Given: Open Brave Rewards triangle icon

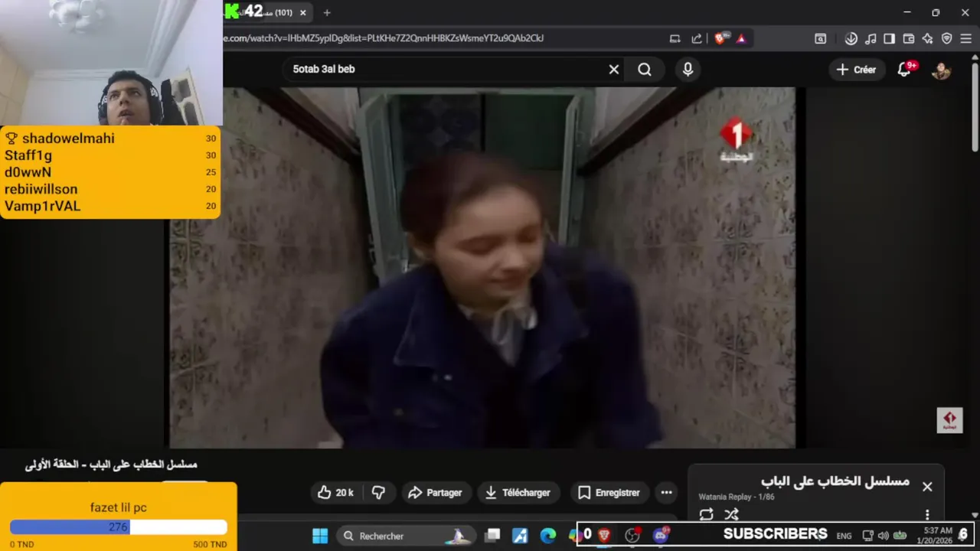Looking at the screenshot, I should tap(740, 38).
